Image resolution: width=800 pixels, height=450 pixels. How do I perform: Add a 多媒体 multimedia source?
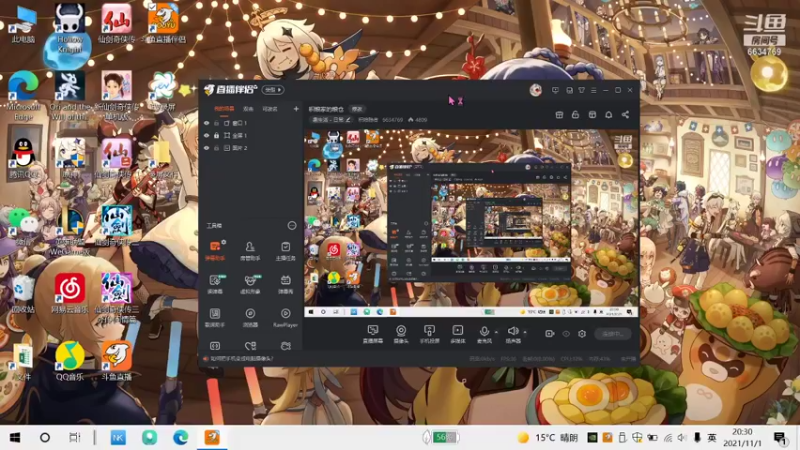(458, 334)
